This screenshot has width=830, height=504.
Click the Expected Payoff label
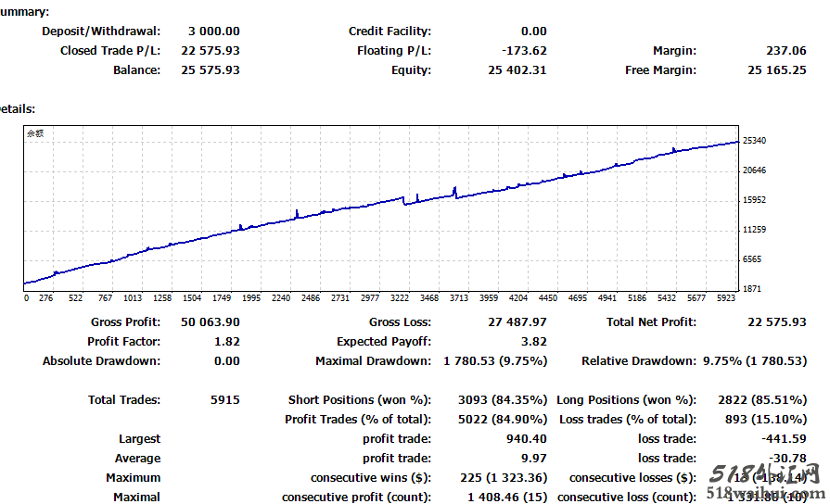click(383, 342)
